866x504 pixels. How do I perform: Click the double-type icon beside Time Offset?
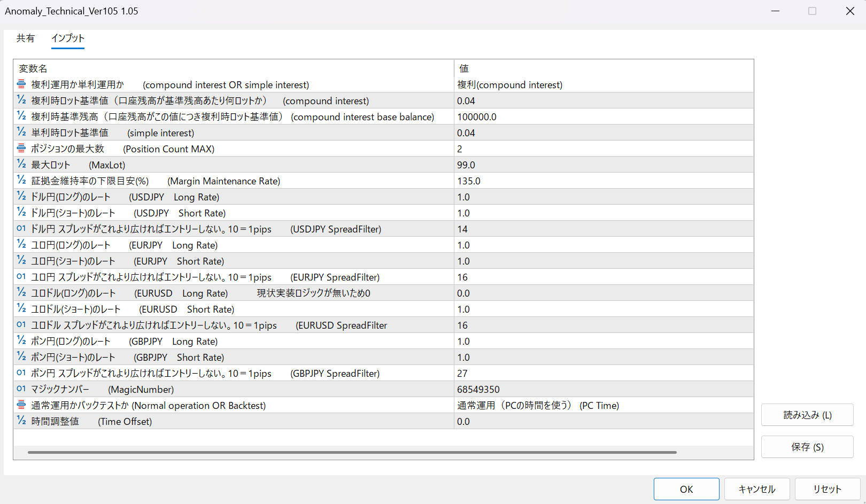click(21, 421)
